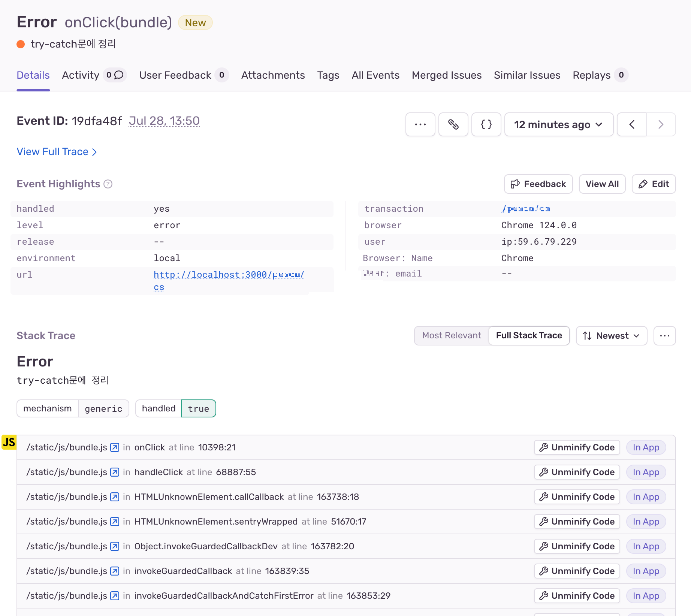
Task: Expand the HTMLUnknownElement.sentryWrapped frame row
Action: pyautogui.click(x=346, y=522)
